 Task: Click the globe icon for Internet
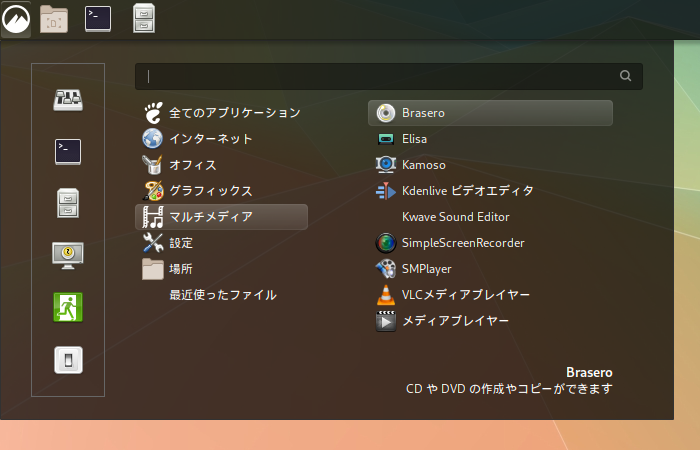[153, 139]
